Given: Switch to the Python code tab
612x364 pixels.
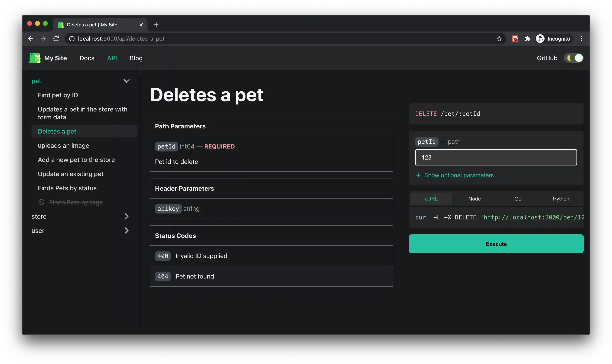Looking at the screenshot, I should [561, 199].
